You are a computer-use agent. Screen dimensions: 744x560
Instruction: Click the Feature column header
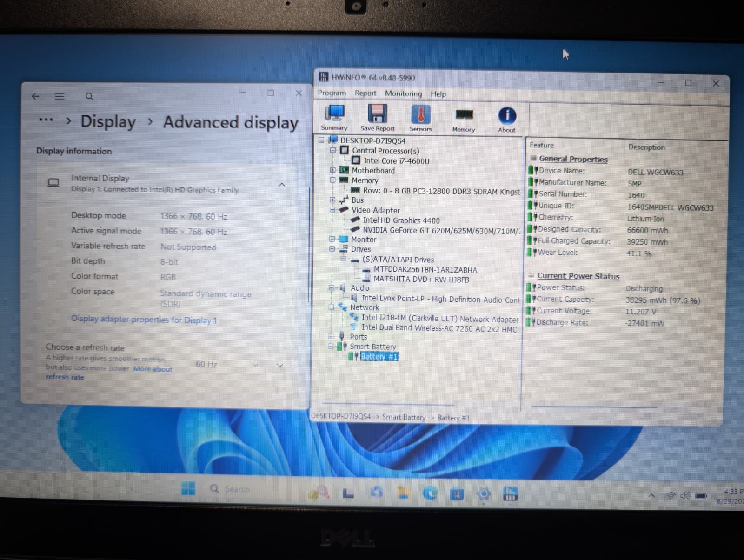542,145
